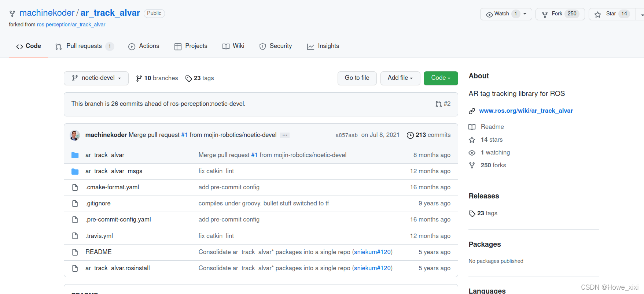
Task: Open the 250 forks link in About
Action: point(493,165)
